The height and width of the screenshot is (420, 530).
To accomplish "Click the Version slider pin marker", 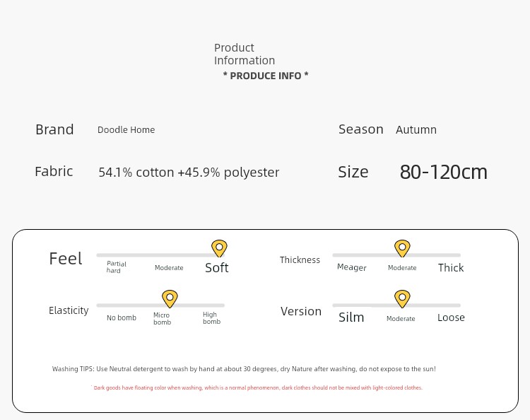I will click(x=402, y=298).
